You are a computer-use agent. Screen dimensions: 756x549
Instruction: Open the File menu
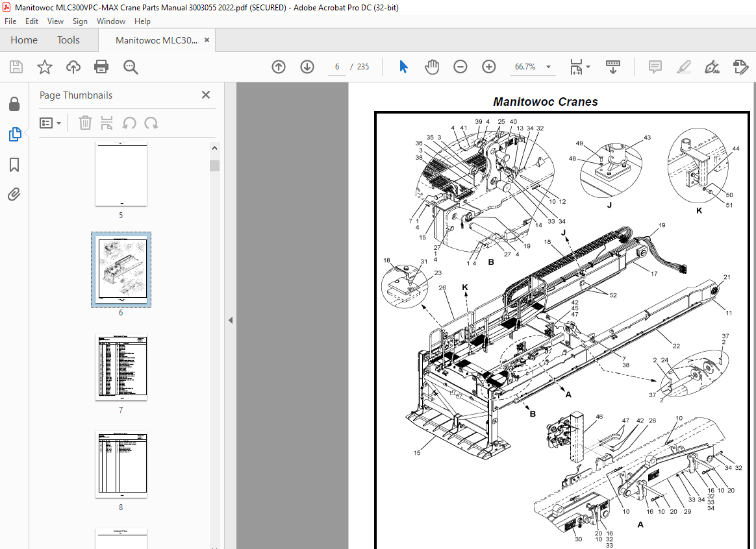tap(10, 21)
